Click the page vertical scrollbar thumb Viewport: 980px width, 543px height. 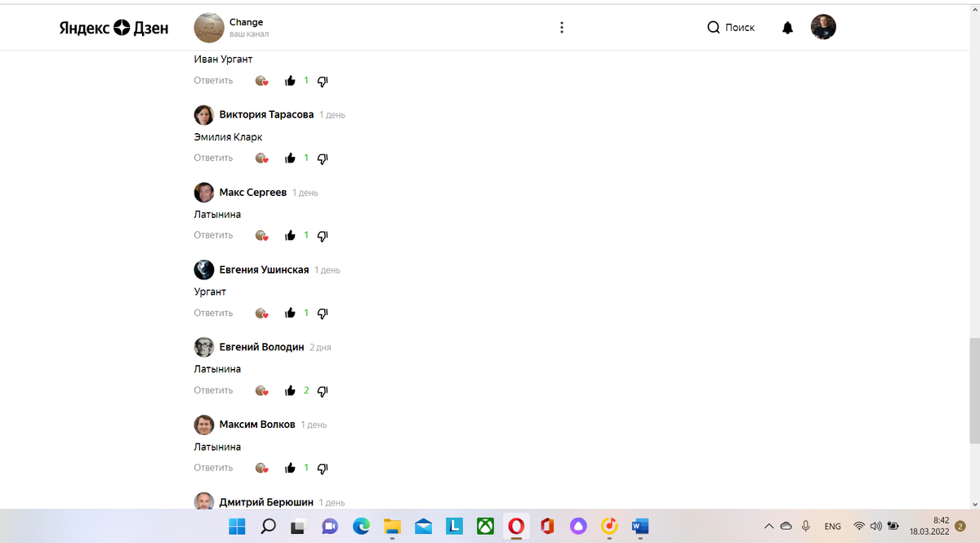coord(974,390)
